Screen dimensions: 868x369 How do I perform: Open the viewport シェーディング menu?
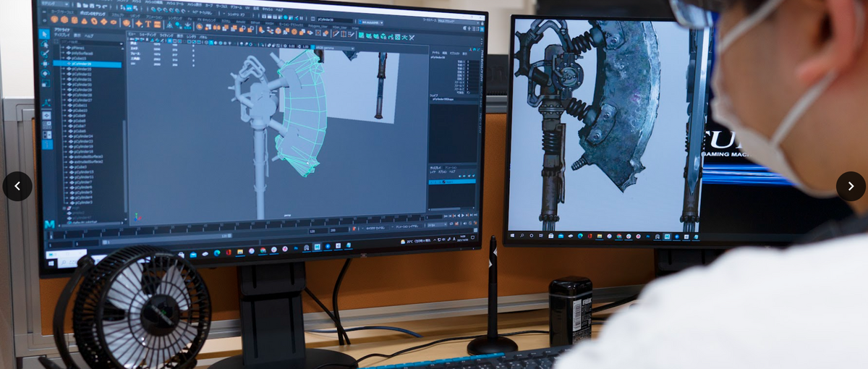[x=148, y=35]
